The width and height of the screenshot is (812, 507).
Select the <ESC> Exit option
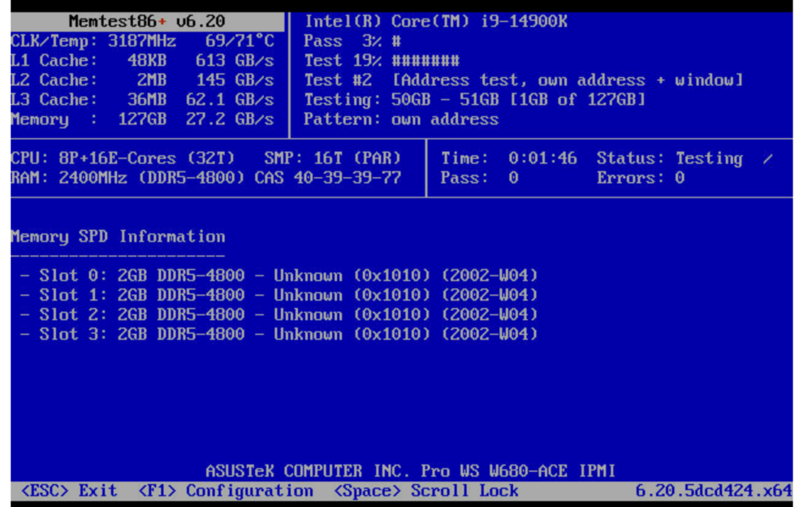[x=69, y=491]
